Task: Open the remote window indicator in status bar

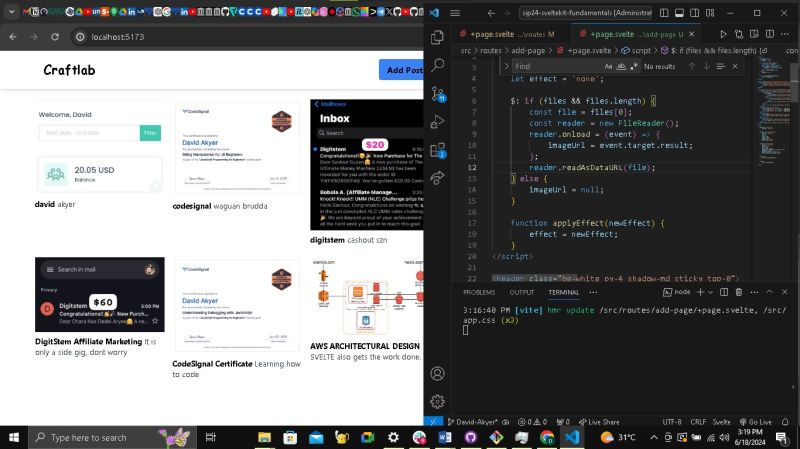Action: 433,422
